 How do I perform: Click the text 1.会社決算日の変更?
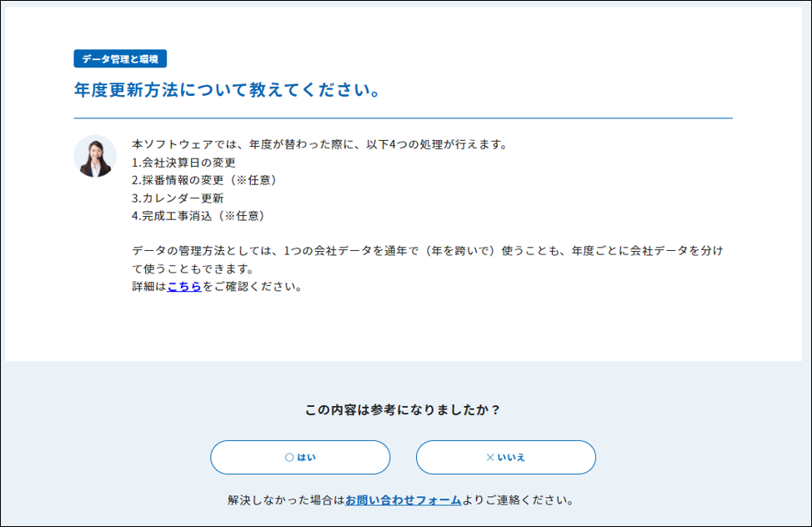184,163
